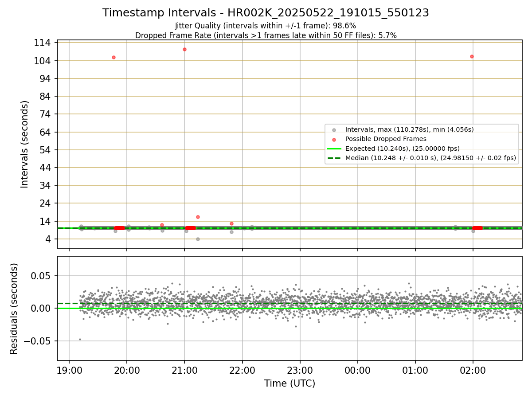532x399 pixels.
Task: Click the "Residuals (seconds)" y-axis label
Action: coord(14,309)
